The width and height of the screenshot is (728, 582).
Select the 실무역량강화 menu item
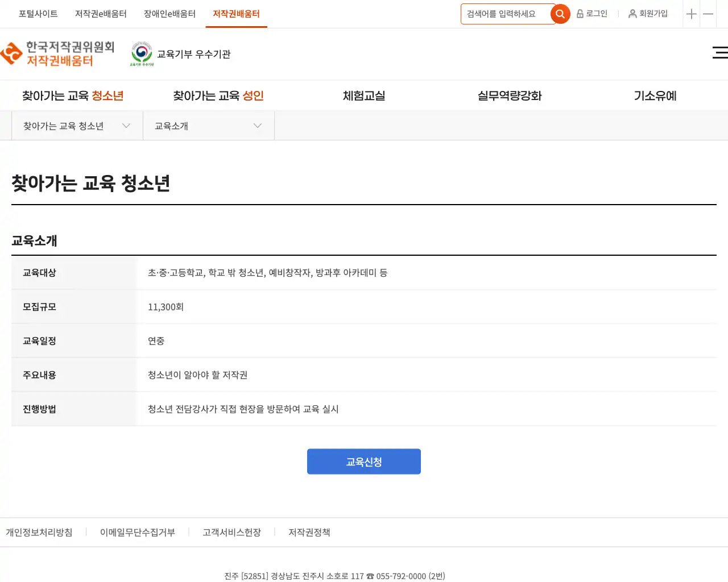tap(510, 96)
